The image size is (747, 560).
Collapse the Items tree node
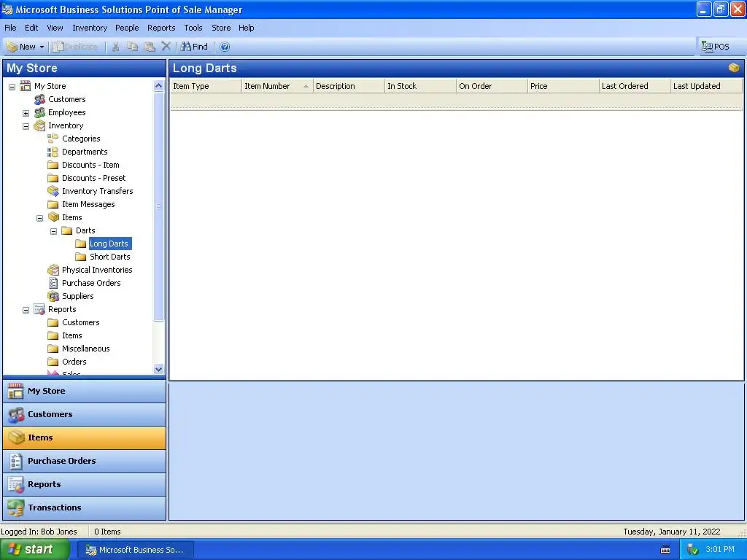coord(40,218)
